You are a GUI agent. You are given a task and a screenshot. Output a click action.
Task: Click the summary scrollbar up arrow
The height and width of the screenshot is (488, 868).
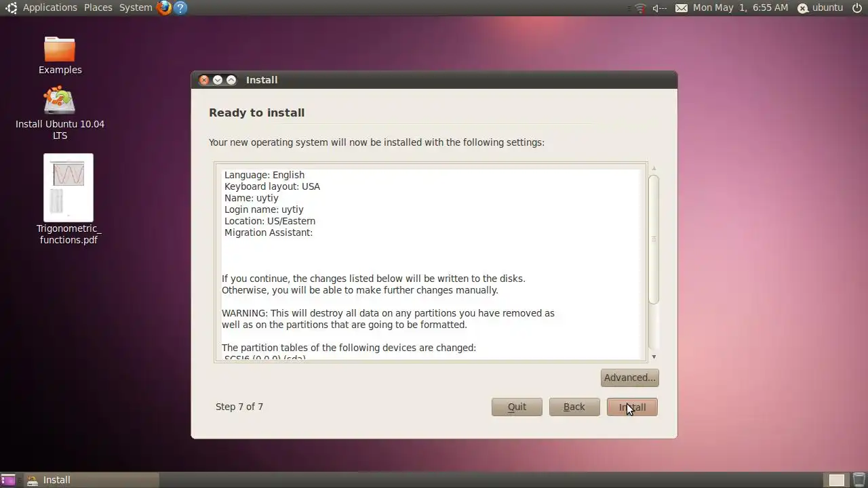click(x=654, y=168)
